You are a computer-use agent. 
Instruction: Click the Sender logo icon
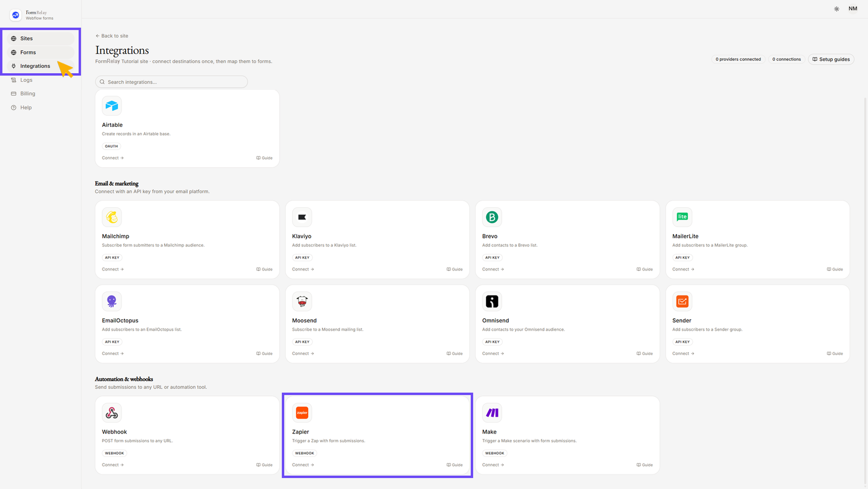point(682,301)
